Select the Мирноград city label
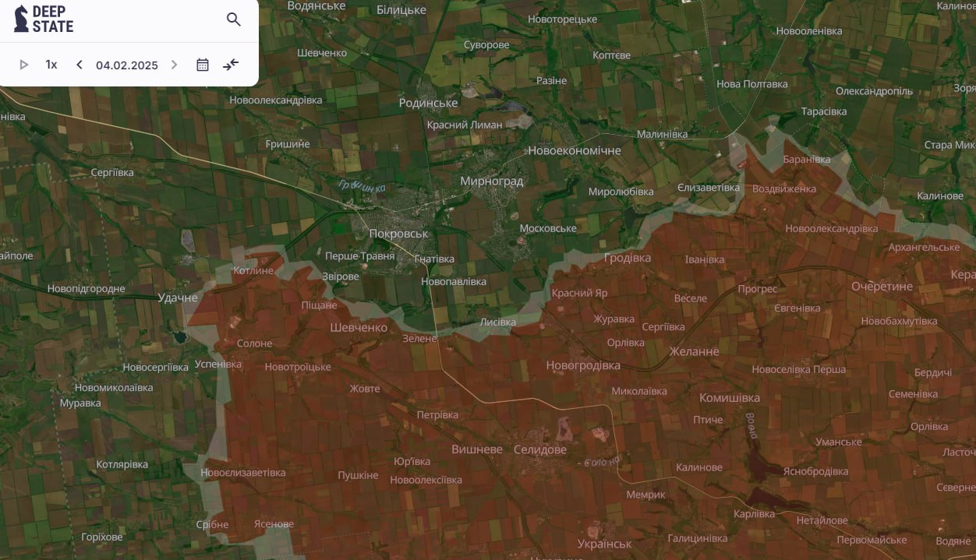Viewport: 976px width, 560px height. 491,181
